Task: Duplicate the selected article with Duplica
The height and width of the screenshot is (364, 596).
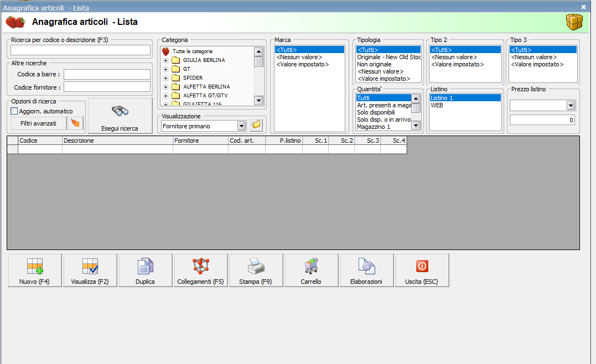Action: point(145,270)
